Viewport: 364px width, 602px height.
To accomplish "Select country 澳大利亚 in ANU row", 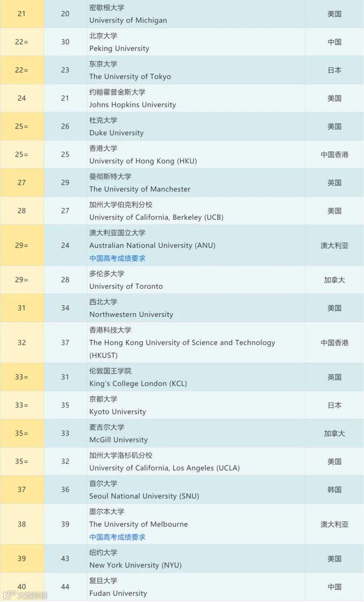I will [x=334, y=246].
